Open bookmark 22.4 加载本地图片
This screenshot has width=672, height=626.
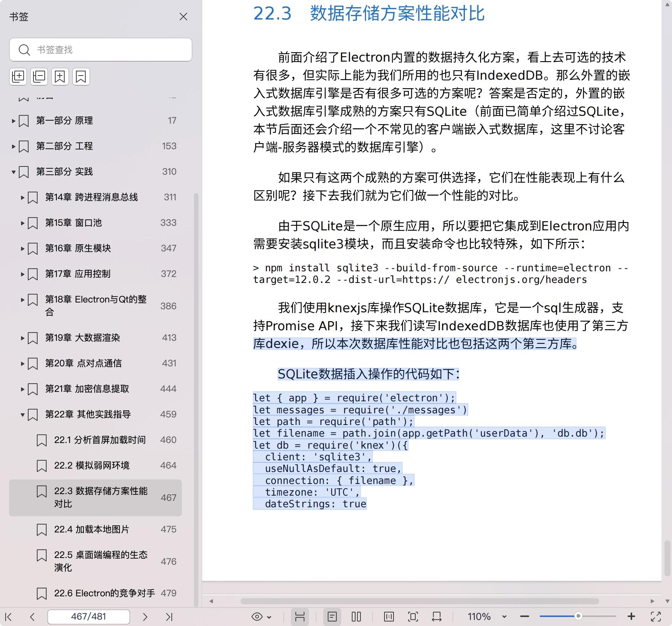coord(92,529)
